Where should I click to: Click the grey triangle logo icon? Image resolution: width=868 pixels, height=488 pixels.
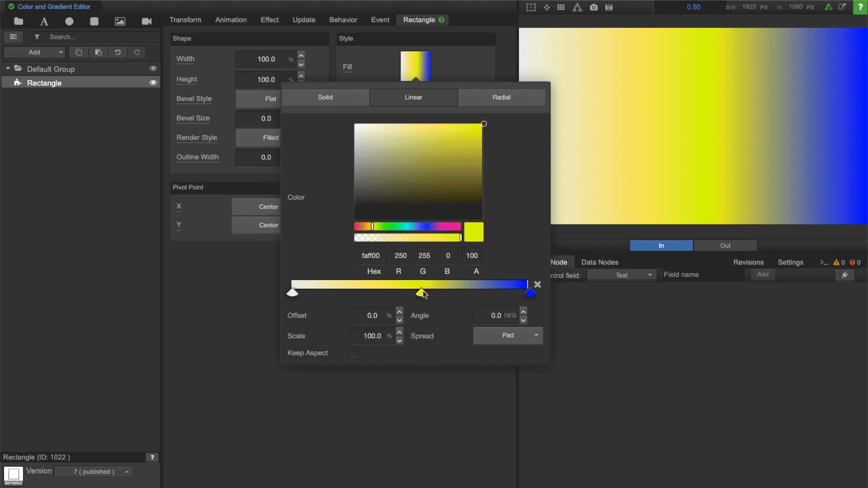577,7
